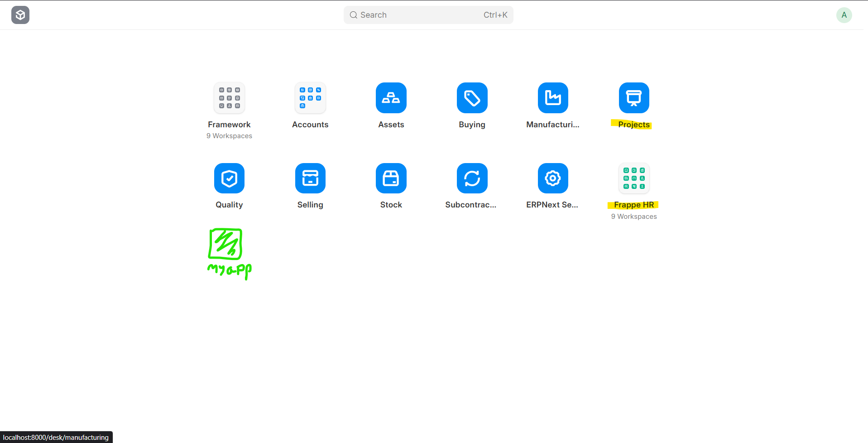Launch the Selling storefront icon
The height and width of the screenshot is (443, 868).
coord(310,178)
